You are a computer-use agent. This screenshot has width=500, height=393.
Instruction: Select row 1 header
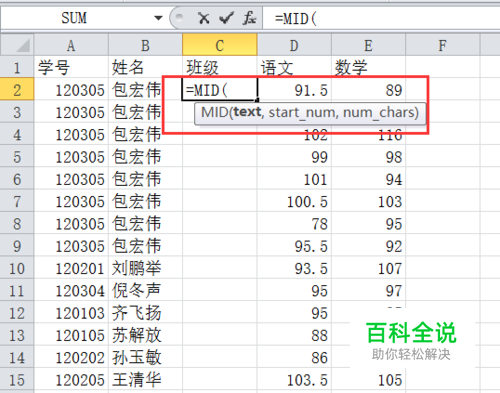tap(17, 68)
